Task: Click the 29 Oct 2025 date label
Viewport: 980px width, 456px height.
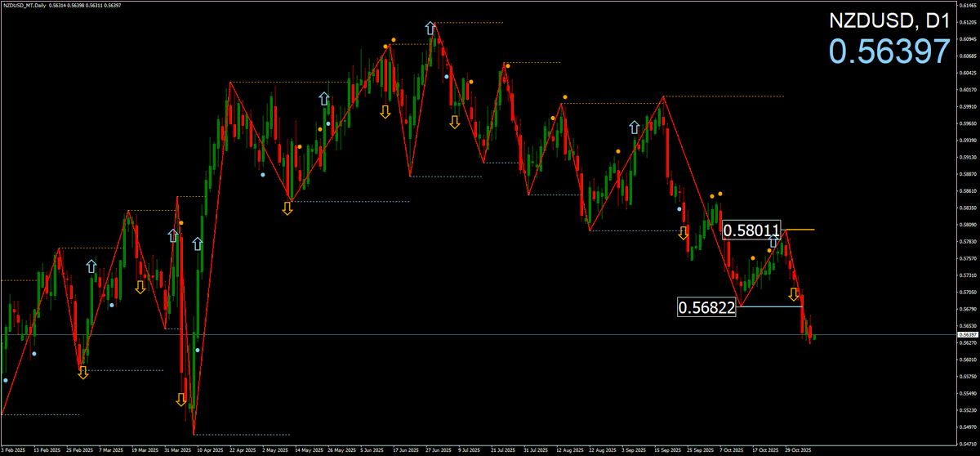Action: pyautogui.click(x=797, y=450)
